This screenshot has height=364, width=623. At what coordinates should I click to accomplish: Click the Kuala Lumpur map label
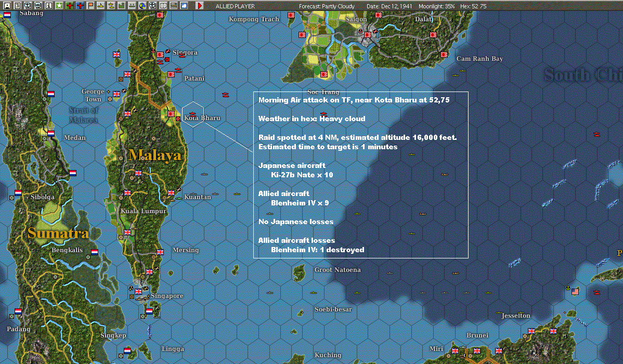144,211
